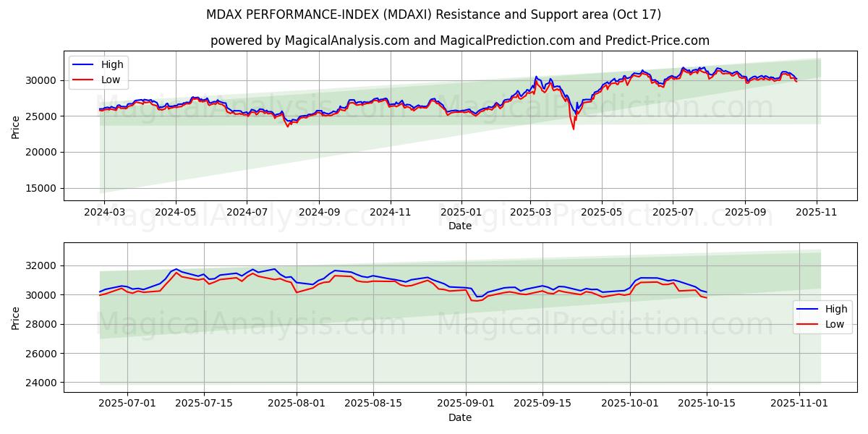Click the 32000 price tick on lower chart
868x434 pixels.
pos(42,266)
